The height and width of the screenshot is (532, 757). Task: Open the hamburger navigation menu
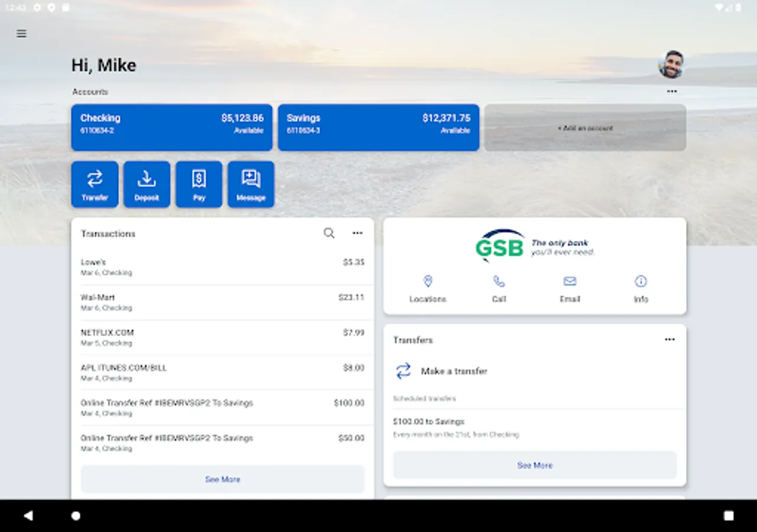(21, 34)
